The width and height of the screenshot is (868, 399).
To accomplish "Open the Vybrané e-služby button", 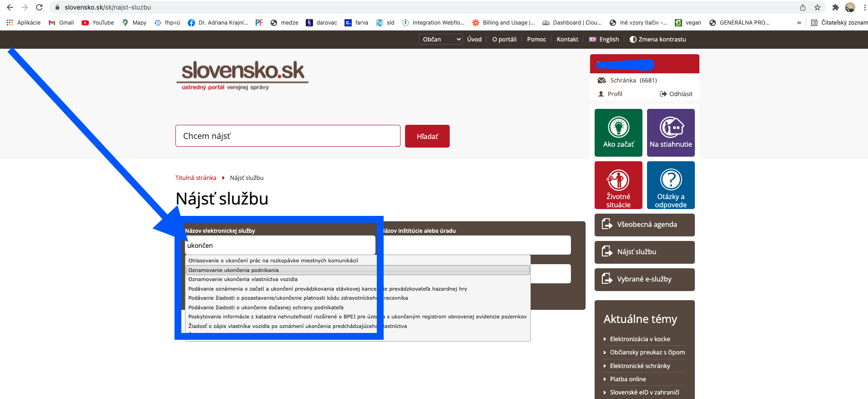I will [645, 279].
